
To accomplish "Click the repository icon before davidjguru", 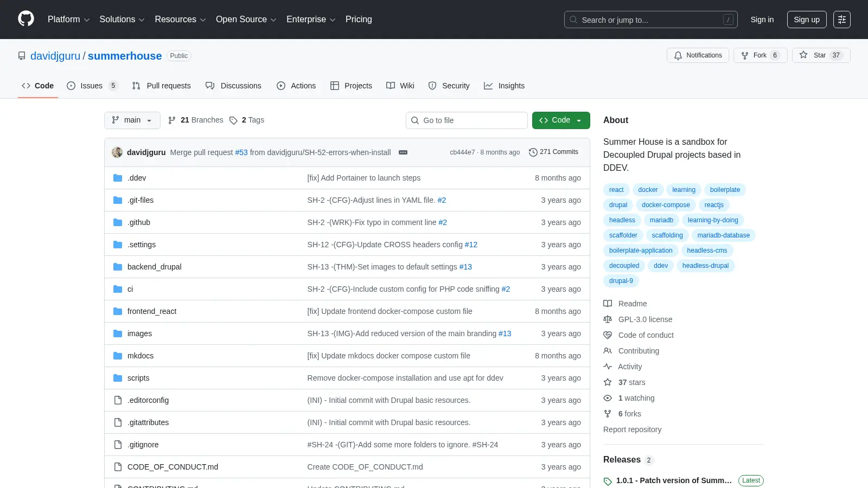I will coord(22,56).
